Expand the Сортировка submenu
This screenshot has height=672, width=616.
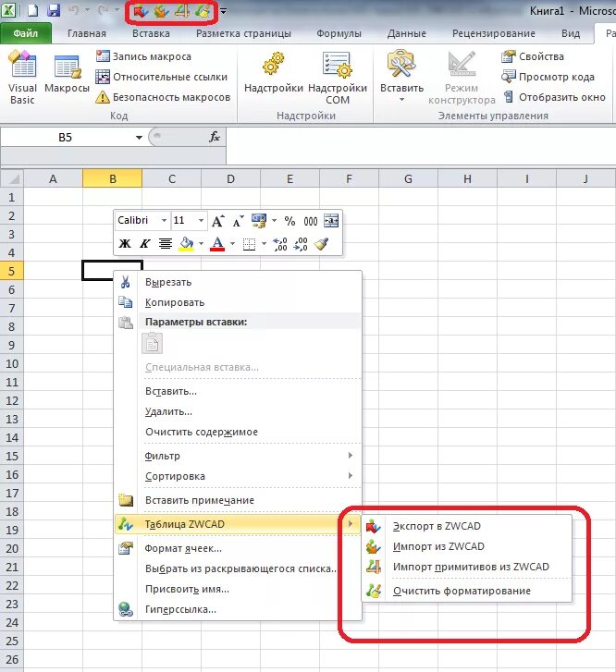point(238,476)
